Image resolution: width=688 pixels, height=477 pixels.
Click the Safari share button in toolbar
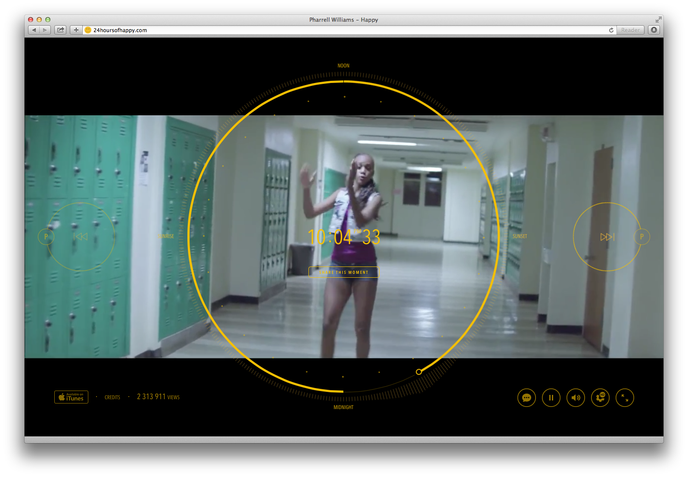60,30
